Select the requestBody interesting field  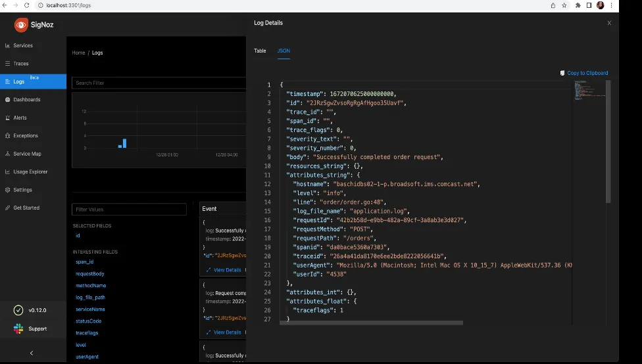(90, 274)
